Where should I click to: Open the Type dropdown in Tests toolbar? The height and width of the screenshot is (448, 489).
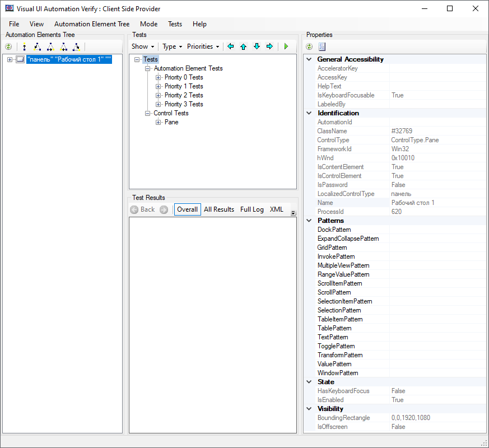172,46
